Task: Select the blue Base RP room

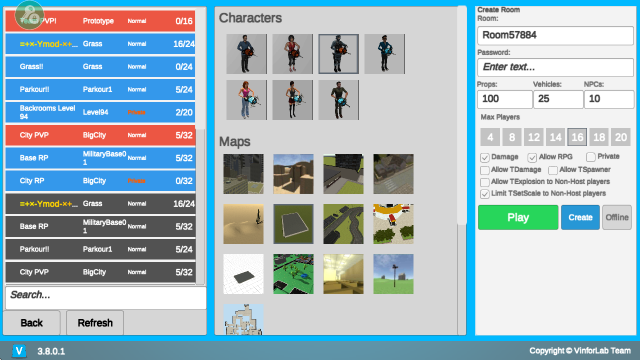Action: (100, 158)
